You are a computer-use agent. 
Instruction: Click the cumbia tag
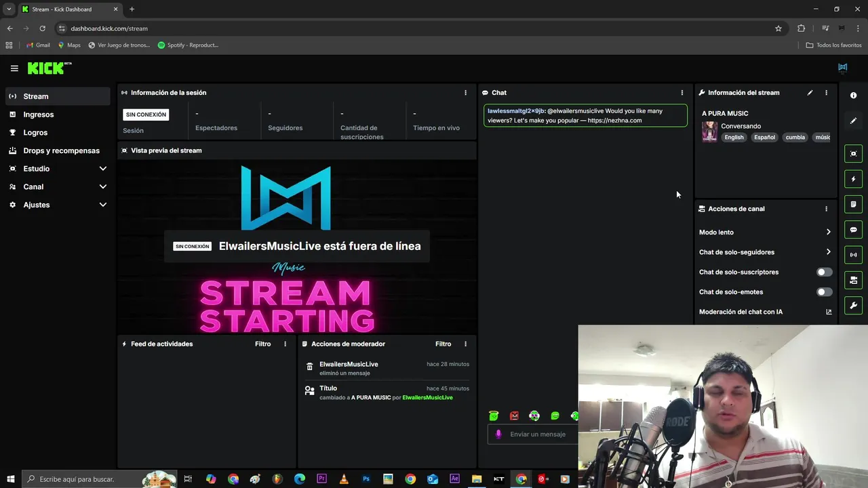(795, 138)
